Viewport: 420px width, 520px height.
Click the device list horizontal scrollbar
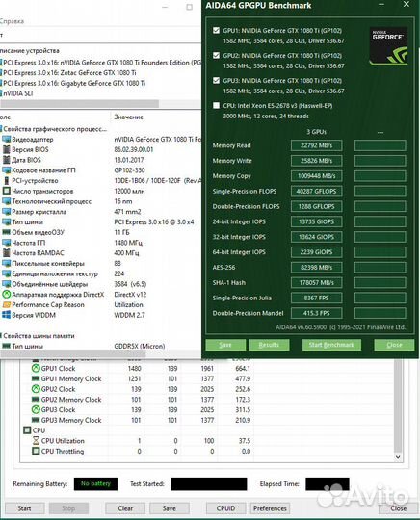click(x=80, y=103)
